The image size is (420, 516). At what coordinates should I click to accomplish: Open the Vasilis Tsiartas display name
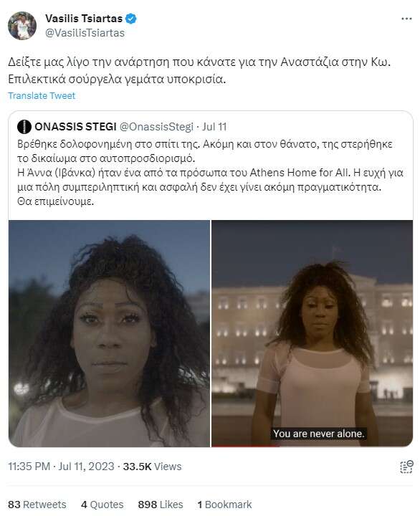84,19
